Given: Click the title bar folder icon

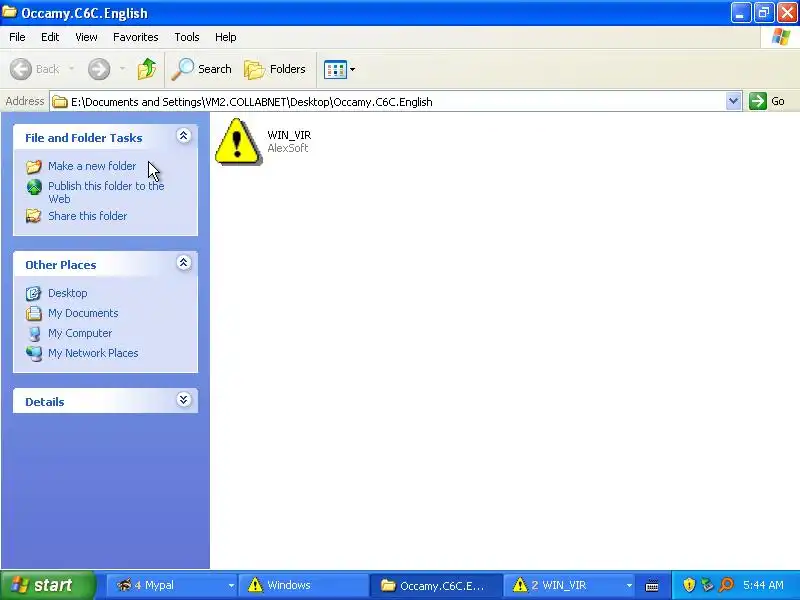Looking at the screenshot, I should click(9, 12).
